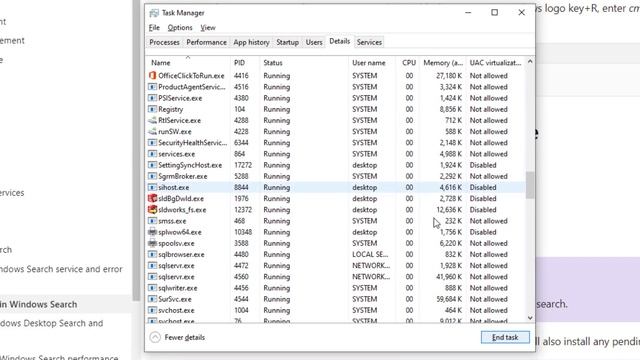
Task: Select the Details tab
Action: [x=340, y=41]
